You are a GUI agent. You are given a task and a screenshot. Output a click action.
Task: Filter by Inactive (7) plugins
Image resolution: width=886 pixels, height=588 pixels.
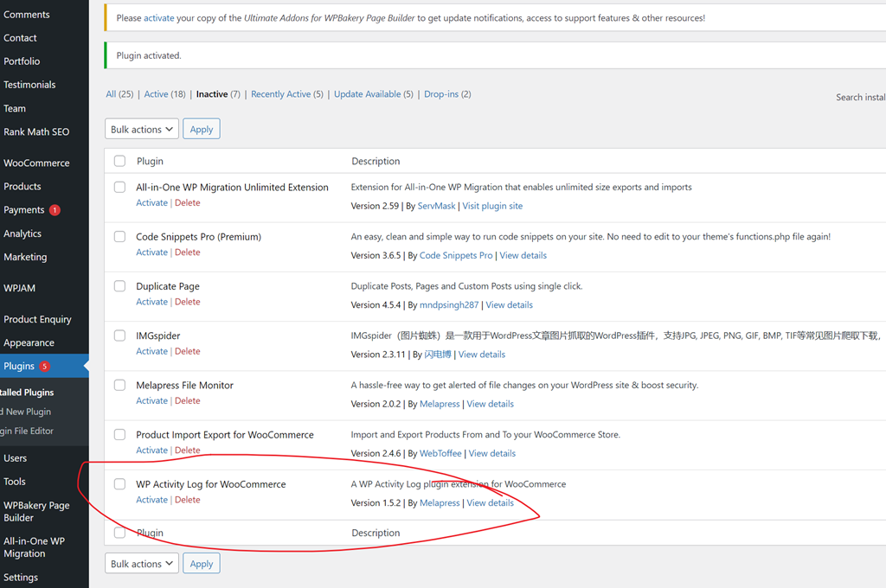218,93
